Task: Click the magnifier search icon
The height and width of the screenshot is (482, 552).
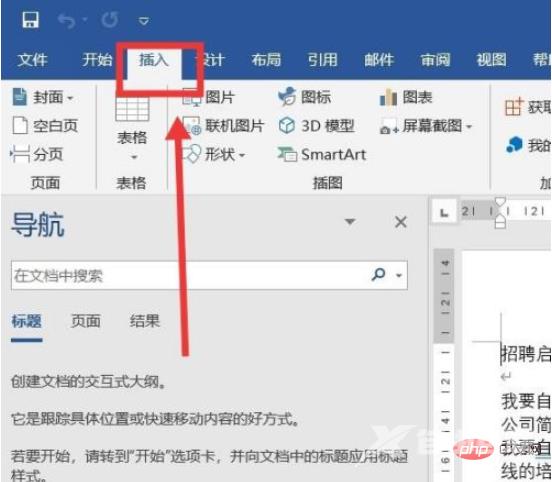Action: click(x=378, y=274)
